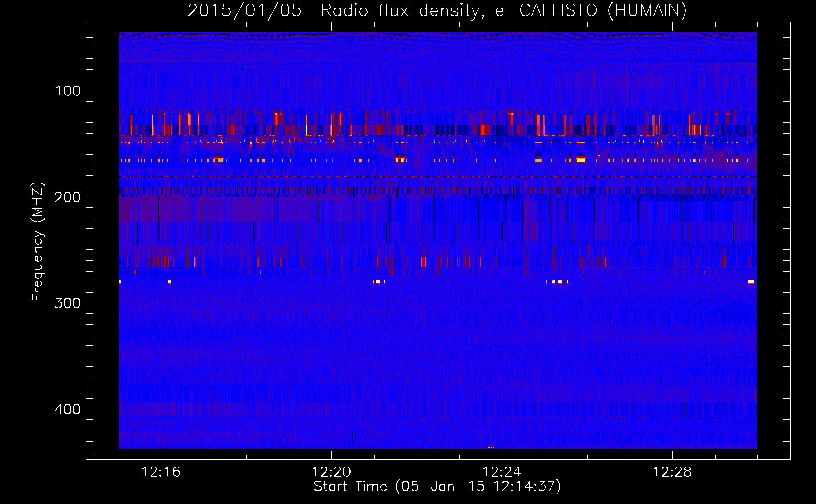This screenshot has height=504, width=816.
Task: Click the 100 frequency tick label
Action: pos(68,91)
